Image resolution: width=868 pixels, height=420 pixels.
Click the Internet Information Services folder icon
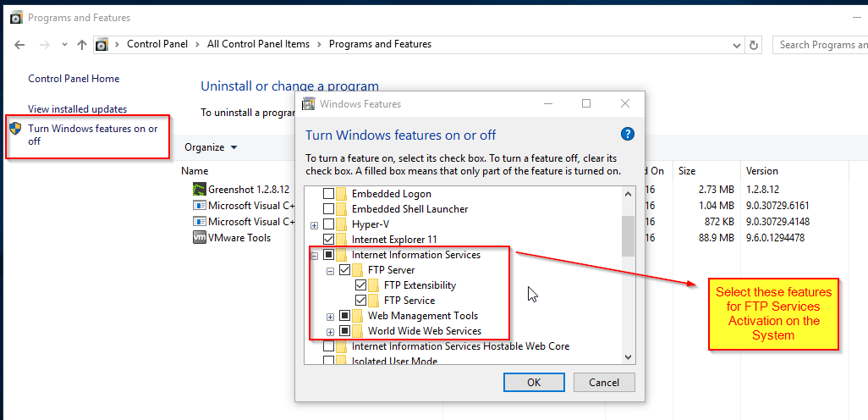[x=342, y=255]
